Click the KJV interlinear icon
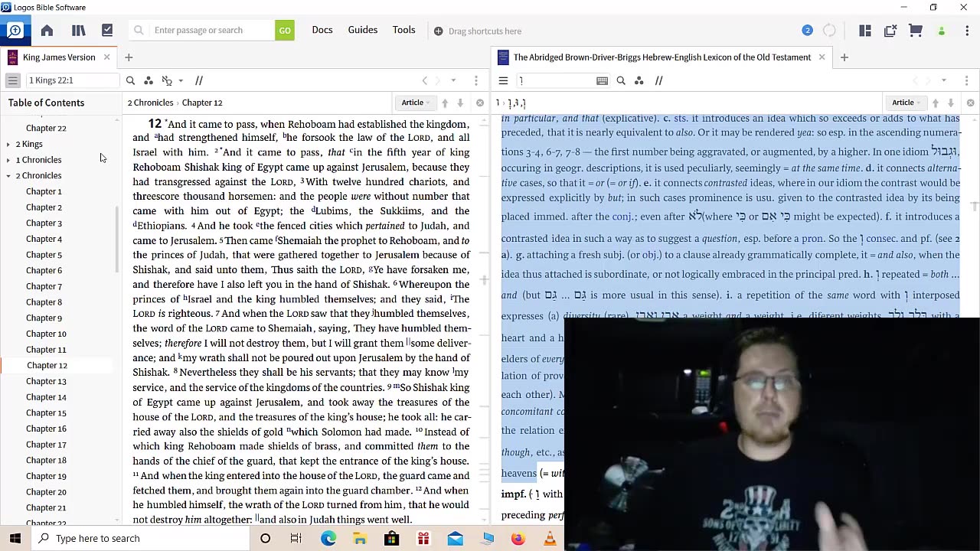Image resolution: width=980 pixels, height=551 pixels. (x=167, y=80)
